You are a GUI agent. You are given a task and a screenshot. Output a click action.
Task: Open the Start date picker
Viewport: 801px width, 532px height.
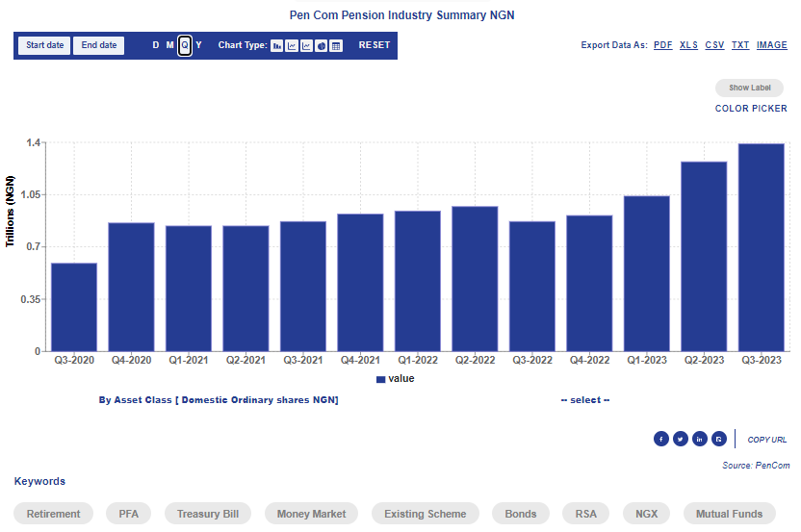(44, 45)
